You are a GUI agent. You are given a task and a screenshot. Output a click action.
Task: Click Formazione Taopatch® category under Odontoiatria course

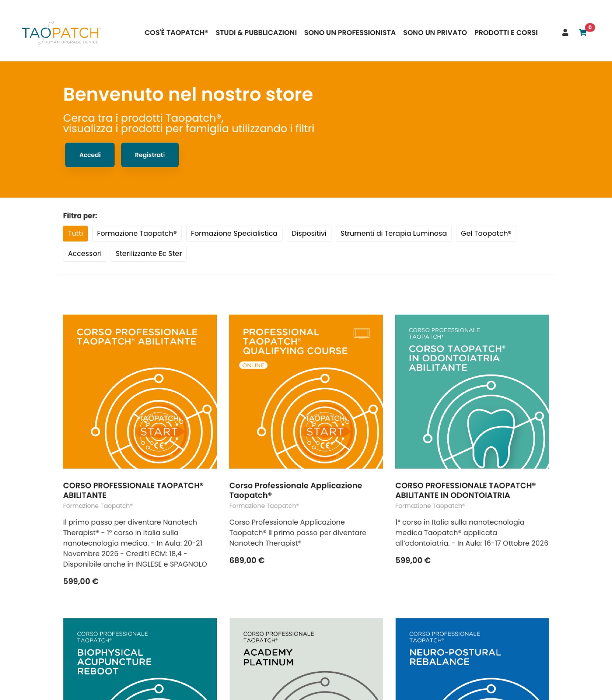[x=430, y=506]
